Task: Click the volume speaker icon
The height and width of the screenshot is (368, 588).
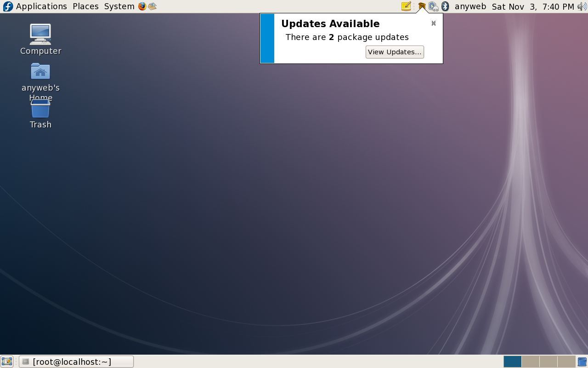Action: tap(582, 6)
